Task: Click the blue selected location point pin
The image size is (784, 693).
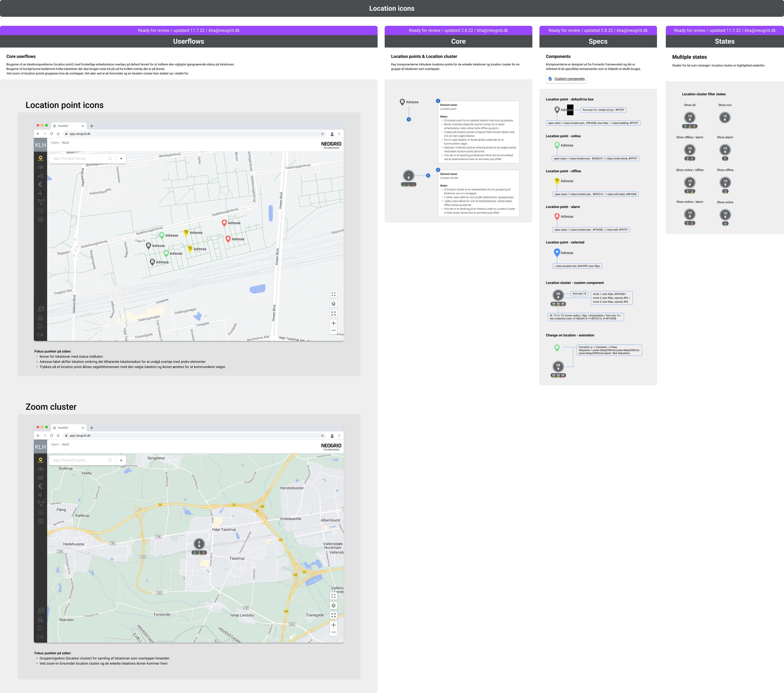Action: (x=557, y=252)
